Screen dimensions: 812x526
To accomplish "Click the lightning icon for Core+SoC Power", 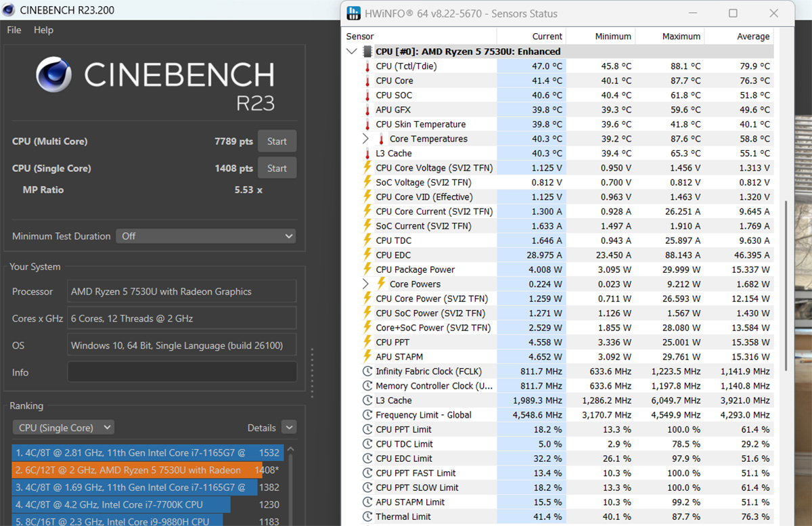I will click(x=367, y=328).
